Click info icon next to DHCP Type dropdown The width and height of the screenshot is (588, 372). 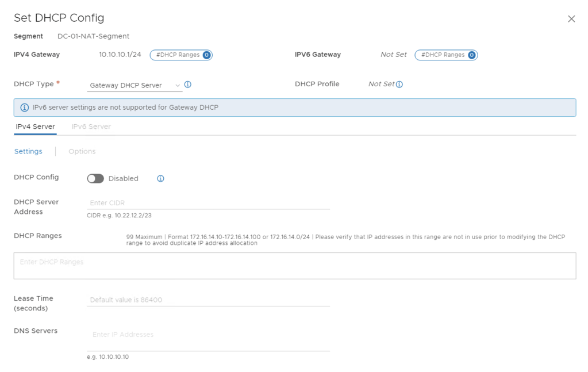(188, 85)
